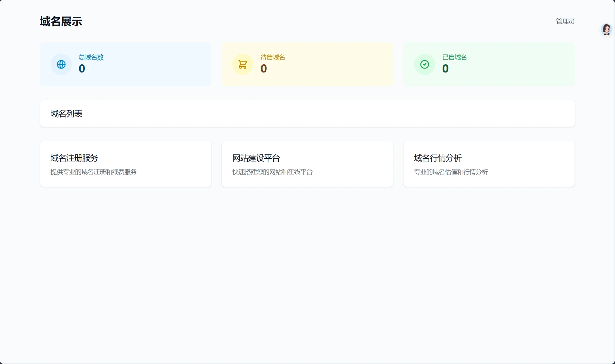The height and width of the screenshot is (364, 615).
Task: Select the 待售域名 label
Action: [x=273, y=57]
